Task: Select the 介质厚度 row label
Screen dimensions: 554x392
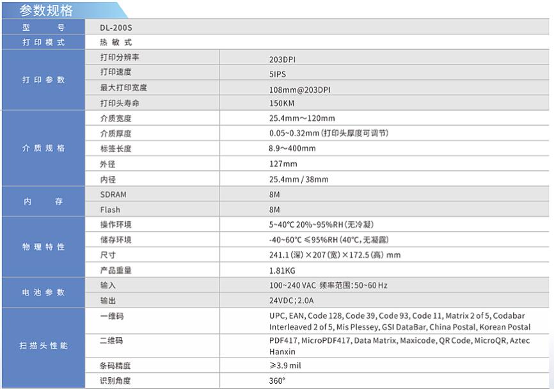Action: (116, 134)
